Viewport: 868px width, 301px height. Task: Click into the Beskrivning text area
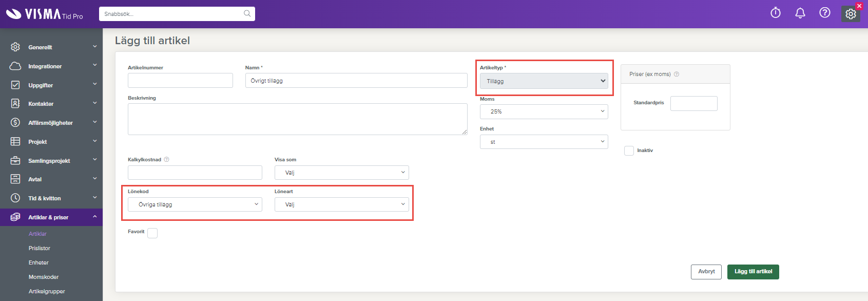point(297,119)
